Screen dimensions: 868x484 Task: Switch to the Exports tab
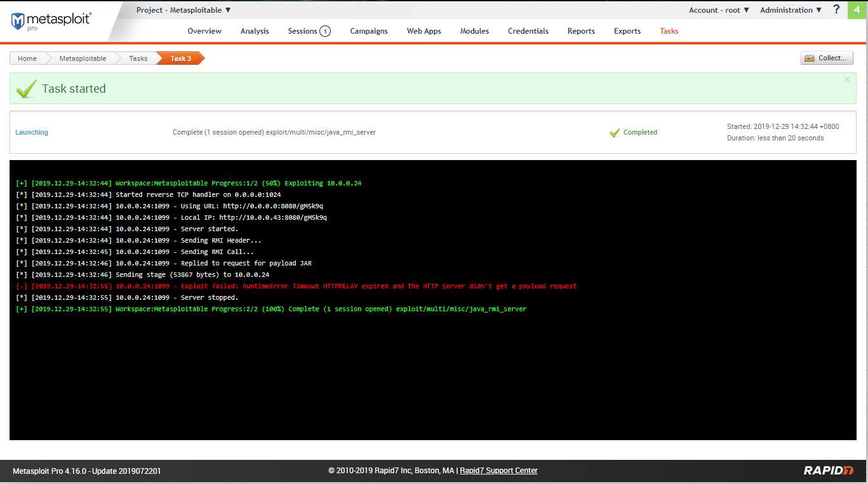[627, 31]
